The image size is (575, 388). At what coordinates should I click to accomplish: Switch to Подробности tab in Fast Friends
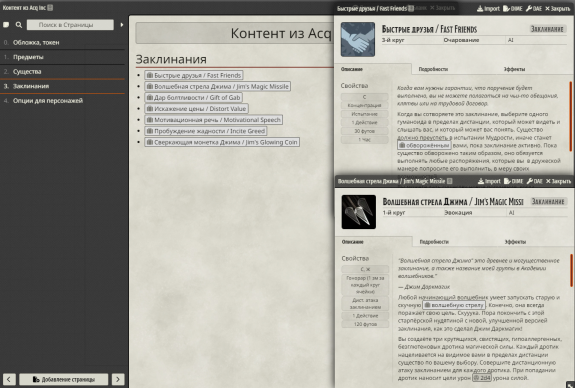coord(433,69)
